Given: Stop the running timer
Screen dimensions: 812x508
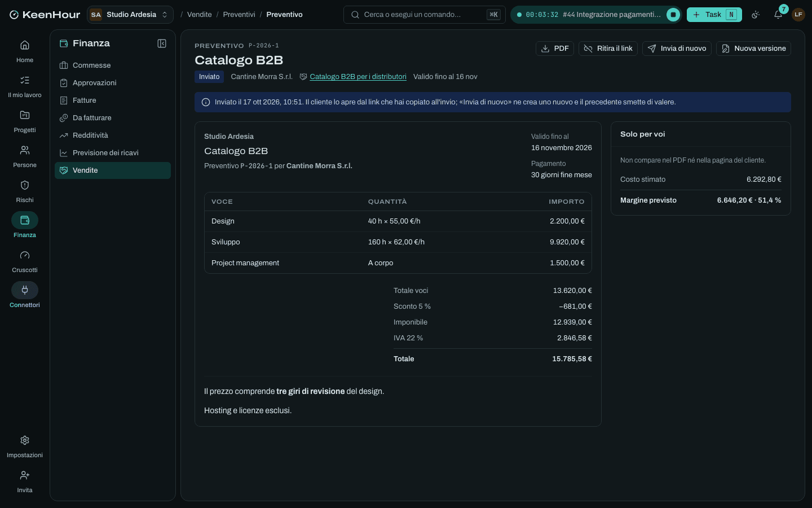Looking at the screenshot, I should (x=673, y=15).
